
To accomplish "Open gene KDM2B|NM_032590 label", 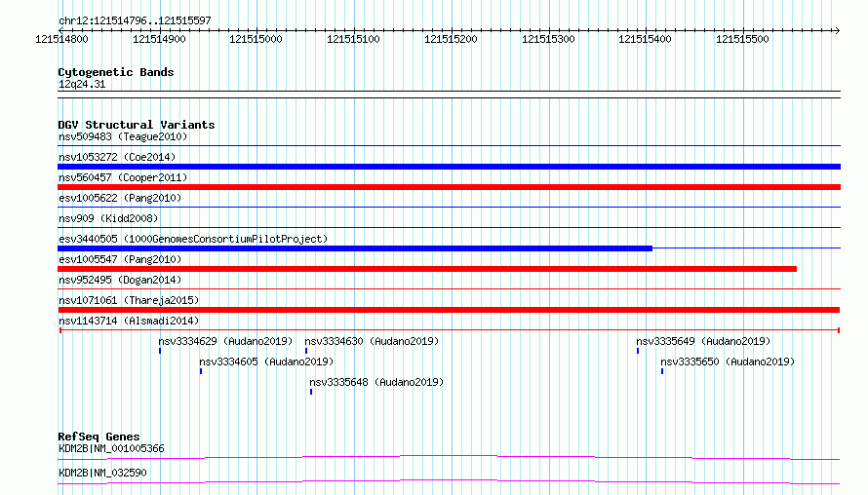I will coord(102,473).
